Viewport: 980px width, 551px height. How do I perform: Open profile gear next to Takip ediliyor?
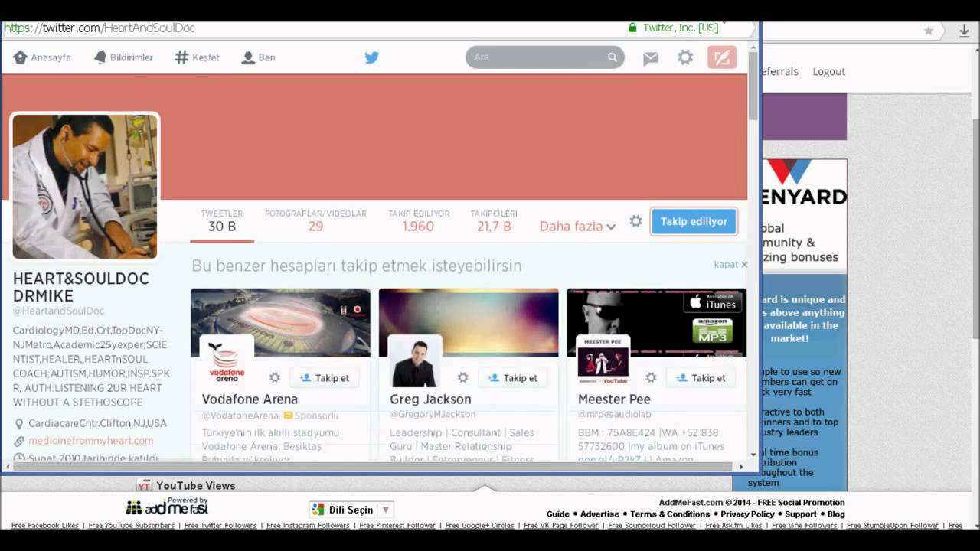(635, 221)
